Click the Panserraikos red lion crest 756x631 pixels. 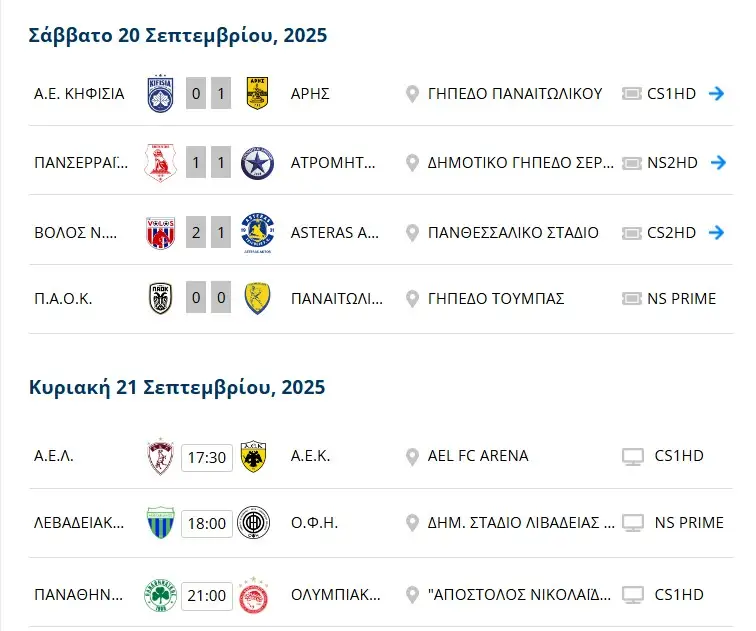pos(160,163)
